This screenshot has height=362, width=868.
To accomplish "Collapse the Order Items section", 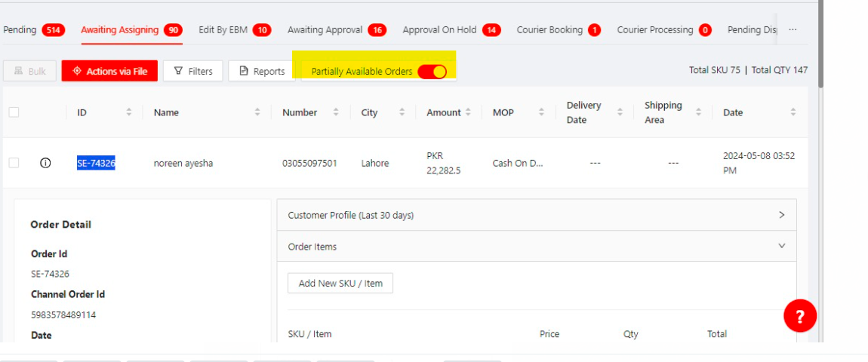I will coord(781,247).
